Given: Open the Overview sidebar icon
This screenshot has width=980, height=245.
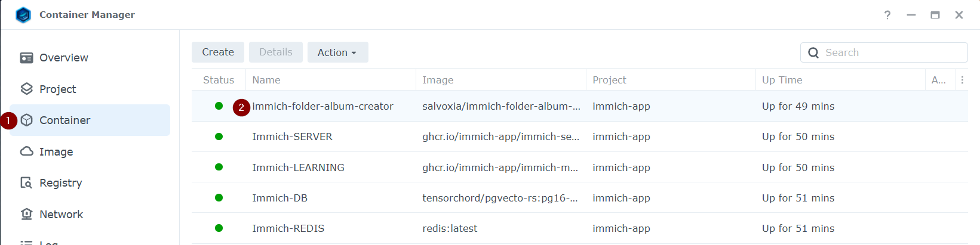Looking at the screenshot, I should pos(26,58).
